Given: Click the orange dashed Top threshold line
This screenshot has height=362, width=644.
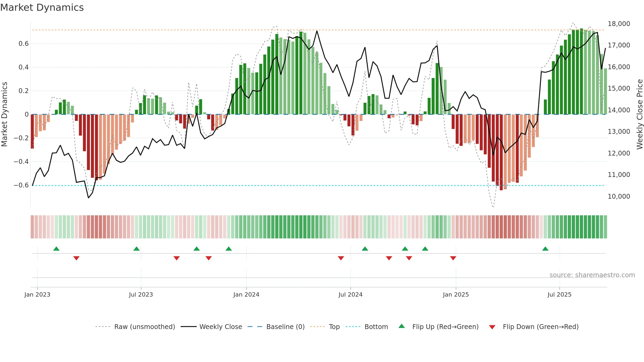Looking at the screenshot, I should [319, 30].
